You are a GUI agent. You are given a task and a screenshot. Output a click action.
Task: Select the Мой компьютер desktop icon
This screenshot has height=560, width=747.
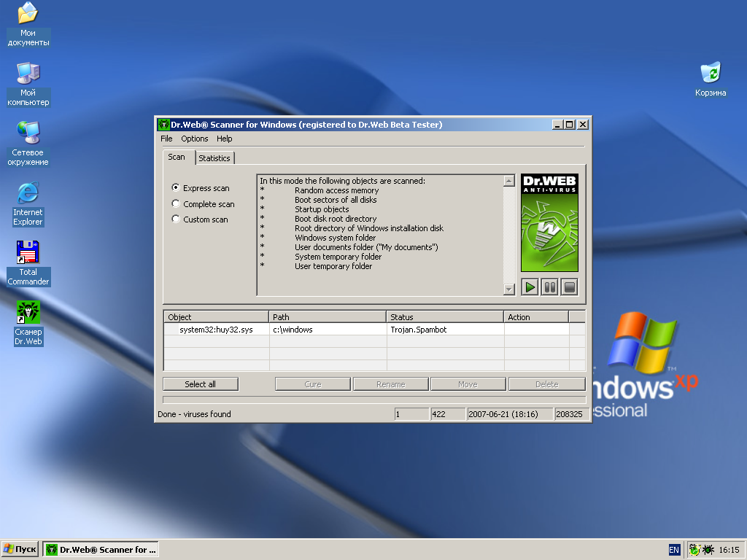point(28,85)
